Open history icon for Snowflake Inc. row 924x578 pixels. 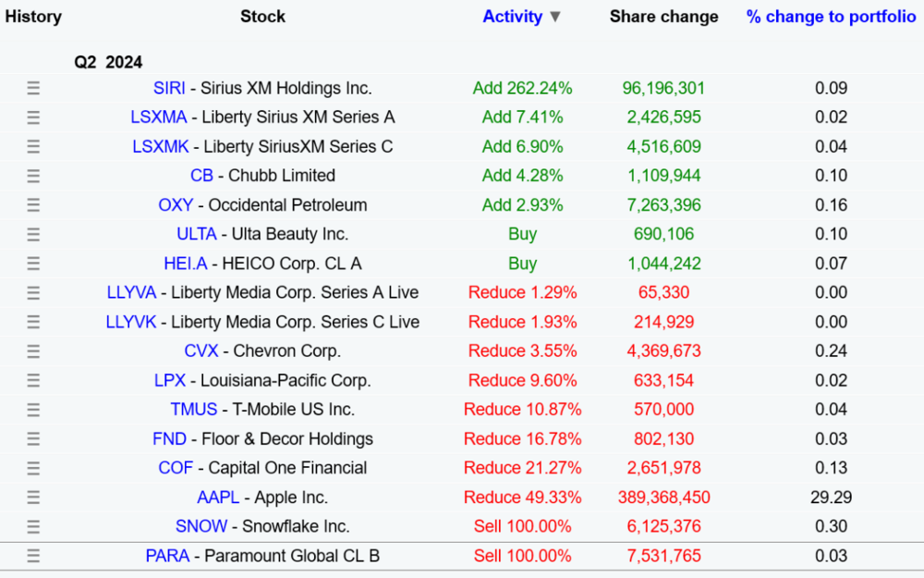coord(33,527)
